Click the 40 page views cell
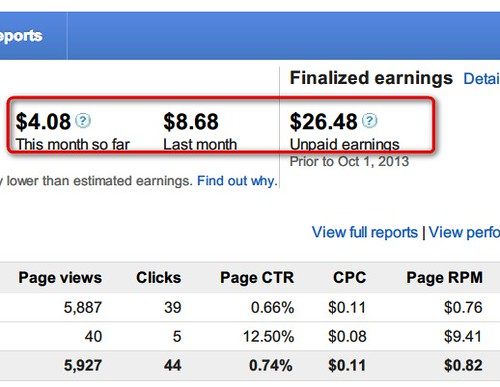Screen dimensions: 500x387 (x=93, y=336)
